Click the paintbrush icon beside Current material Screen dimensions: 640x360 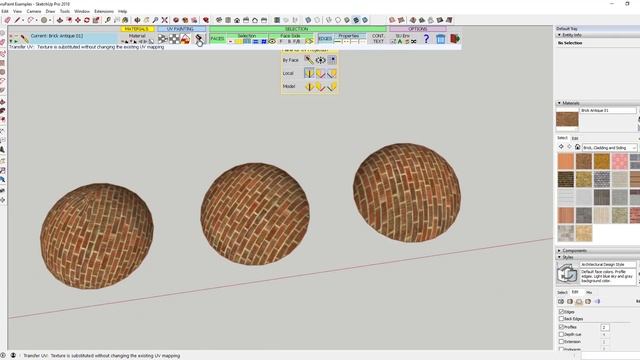coord(24,39)
